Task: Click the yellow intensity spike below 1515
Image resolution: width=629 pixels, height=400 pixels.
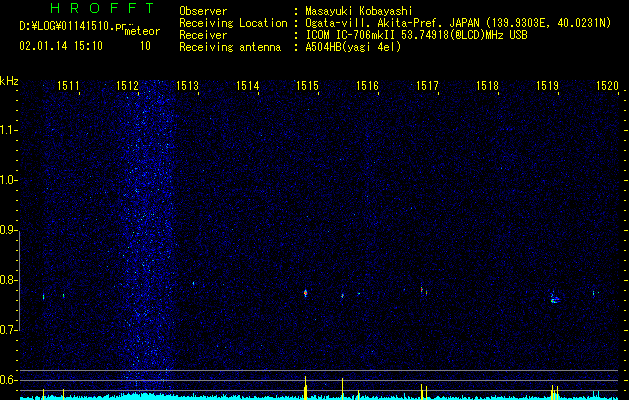Action: (x=305, y=387)
